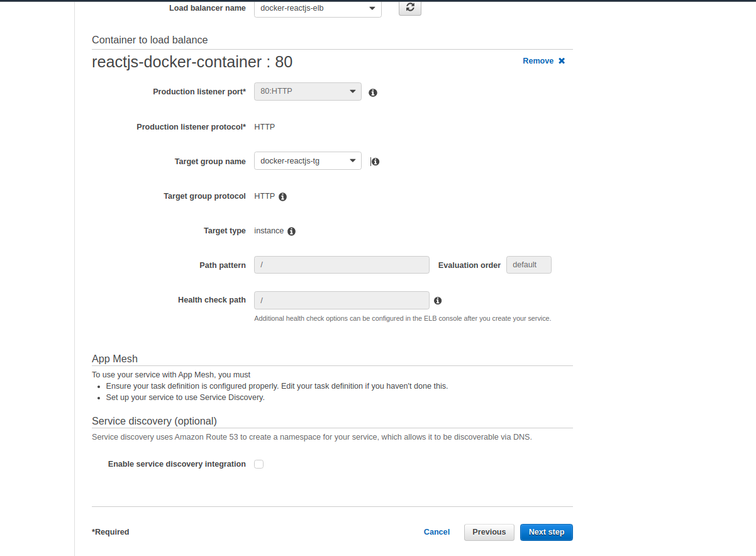Viewport: 756px width, 556px height.
Task: Show info for Target type instance
Action: coord(292,231)
